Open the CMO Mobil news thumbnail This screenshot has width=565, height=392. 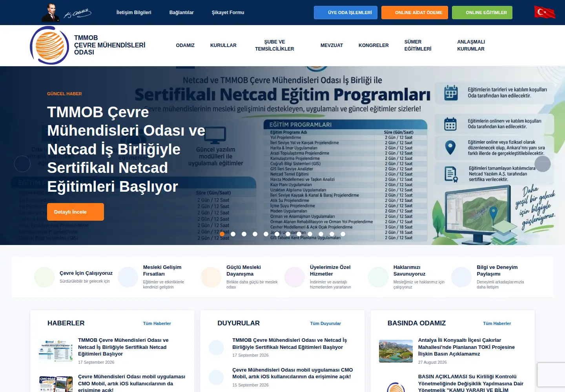56,384
